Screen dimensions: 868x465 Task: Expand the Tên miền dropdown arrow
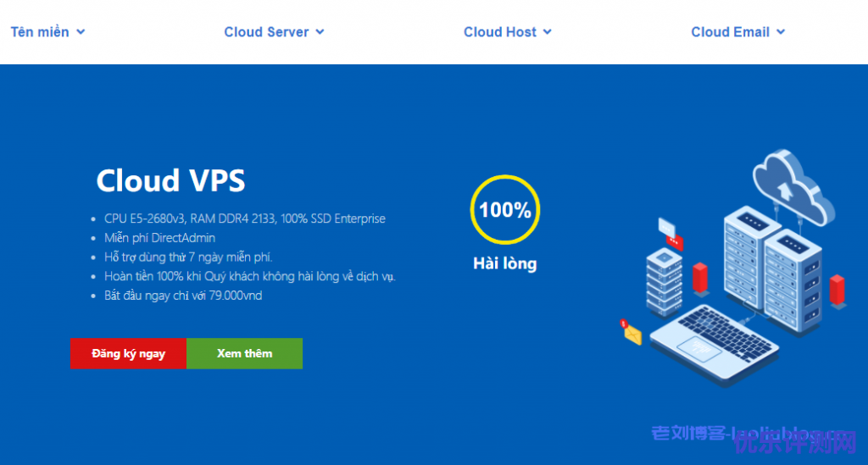click(x=81, y=32)
